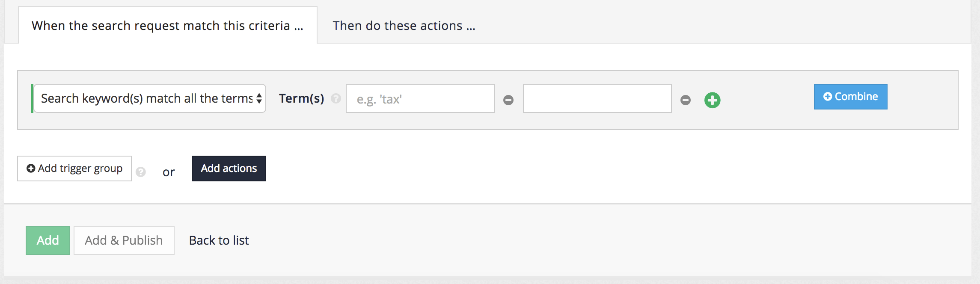Select the green left indicator bar of the criteria row

pos(32,99)
